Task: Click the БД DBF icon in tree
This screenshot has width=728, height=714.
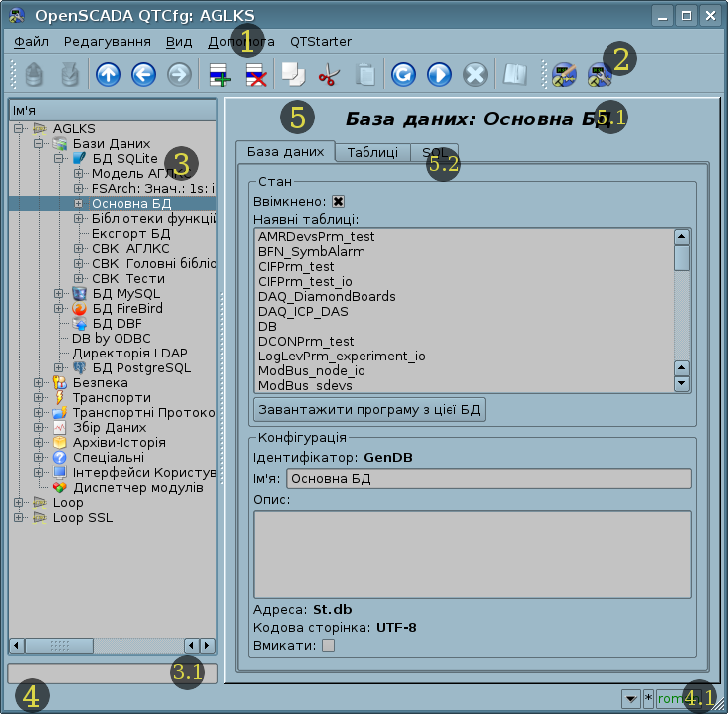Action: pos(80,323)
